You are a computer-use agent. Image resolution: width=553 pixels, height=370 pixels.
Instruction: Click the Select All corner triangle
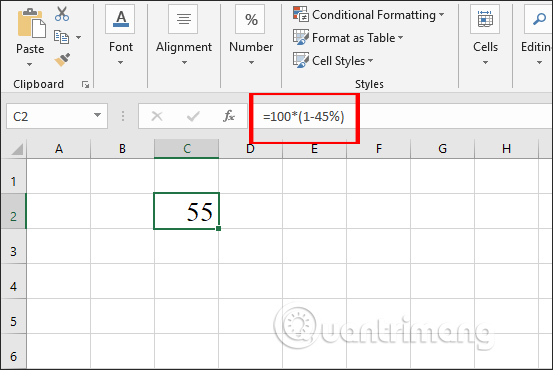click(x=16, y=150)
